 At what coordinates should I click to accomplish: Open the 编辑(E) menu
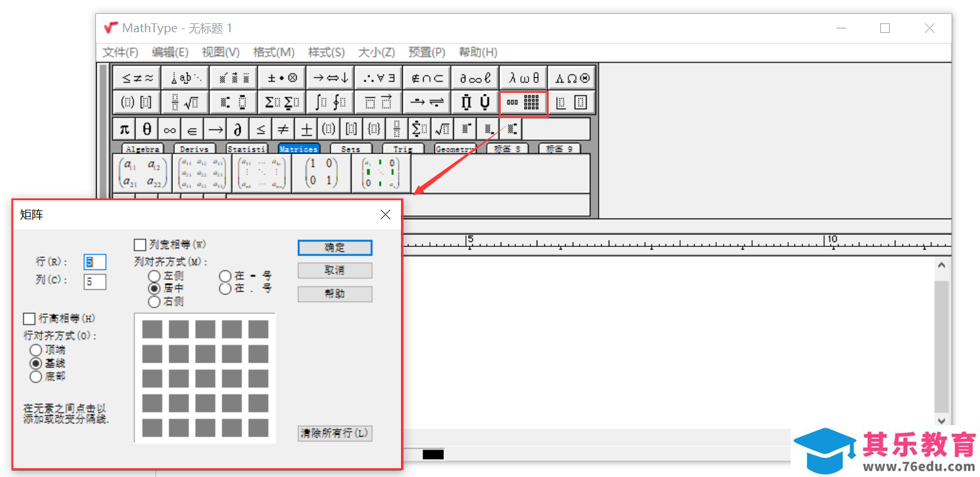pyautogui.click(x=170, y=52)
